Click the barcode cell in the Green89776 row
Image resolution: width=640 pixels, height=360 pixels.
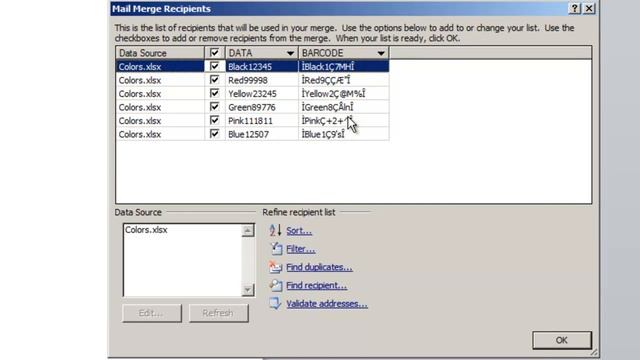pyautogui.click(x=344, y=107)
